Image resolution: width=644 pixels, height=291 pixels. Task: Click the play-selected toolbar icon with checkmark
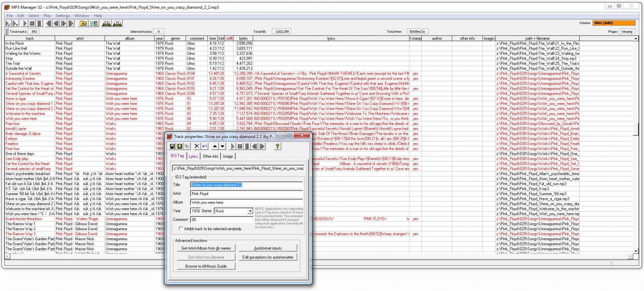pos(8,23)
